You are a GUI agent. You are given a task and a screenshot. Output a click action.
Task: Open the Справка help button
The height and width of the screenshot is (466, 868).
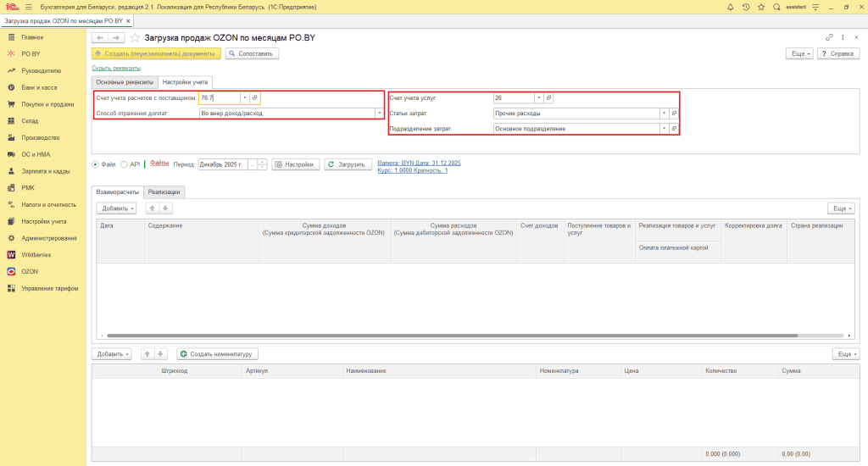click(838, 53)
